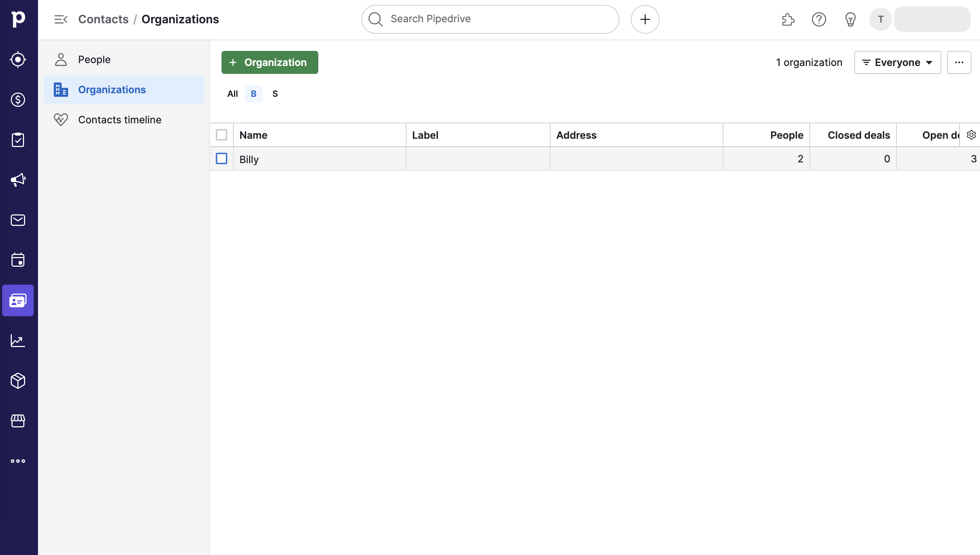Image resolution: width=980 pixels, height=555 pixels.
Task: Open table column settings gear icon
Action: (x=971, y=135)
